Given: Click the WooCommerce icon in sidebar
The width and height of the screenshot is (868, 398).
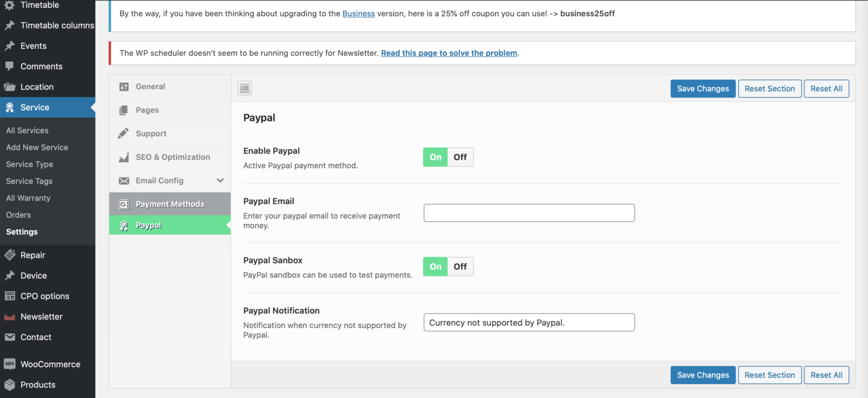Looking at the screenshot, I should (9, 364).
